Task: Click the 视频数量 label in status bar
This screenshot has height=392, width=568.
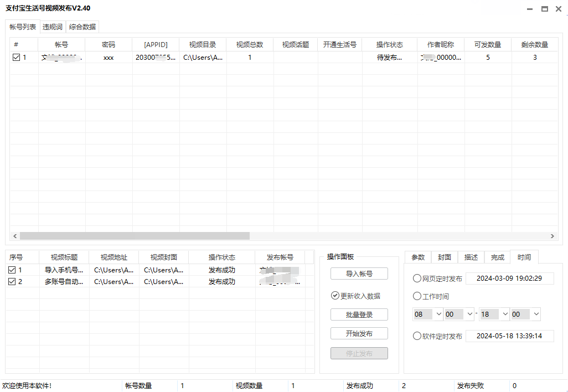Action: (x=249, y=386)
